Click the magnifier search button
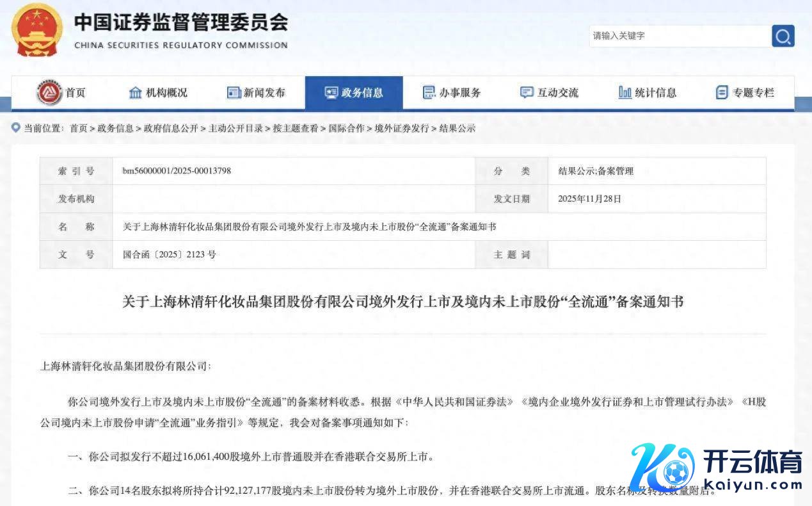This screenshot has width=812, height=506. pos(783,36)
